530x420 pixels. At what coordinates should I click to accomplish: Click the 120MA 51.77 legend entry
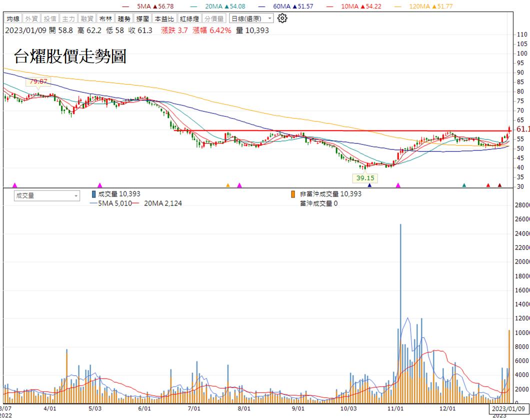(x=423, y=6)
